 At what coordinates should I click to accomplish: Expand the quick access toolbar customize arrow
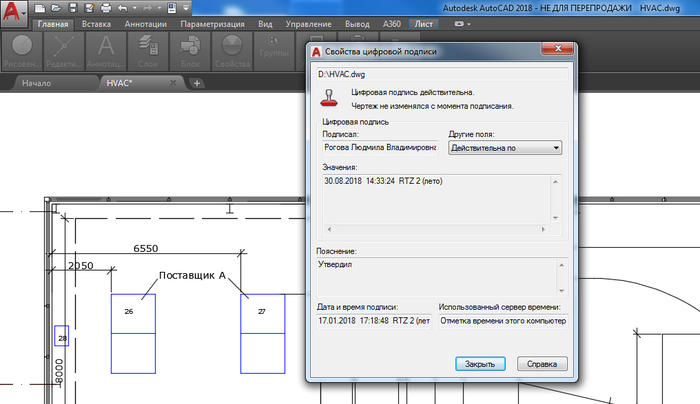(188, 8)
